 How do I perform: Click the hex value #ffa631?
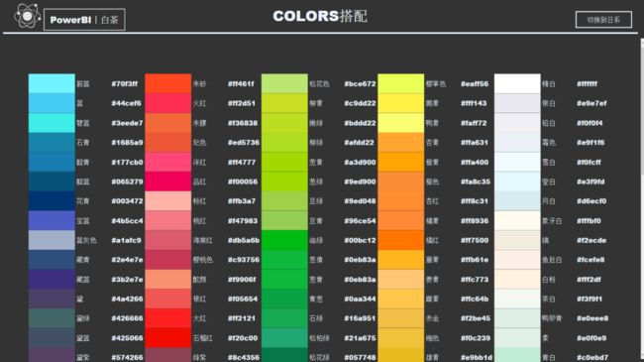click(475, 143)
